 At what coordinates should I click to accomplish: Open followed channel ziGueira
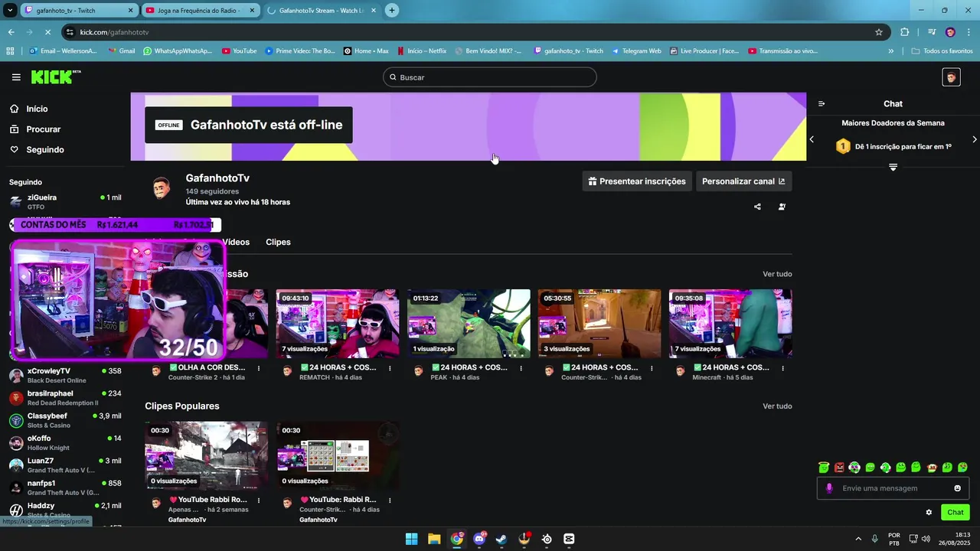(x=65, y=202)
